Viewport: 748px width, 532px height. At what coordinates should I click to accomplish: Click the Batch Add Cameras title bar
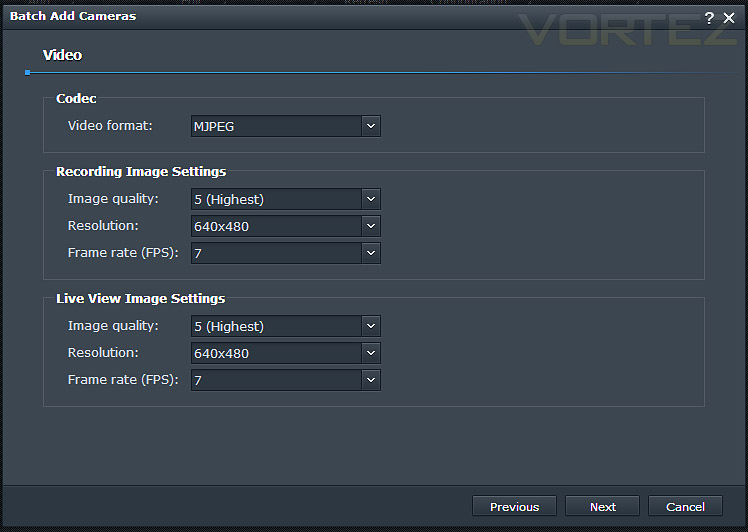tap(353, 17)
